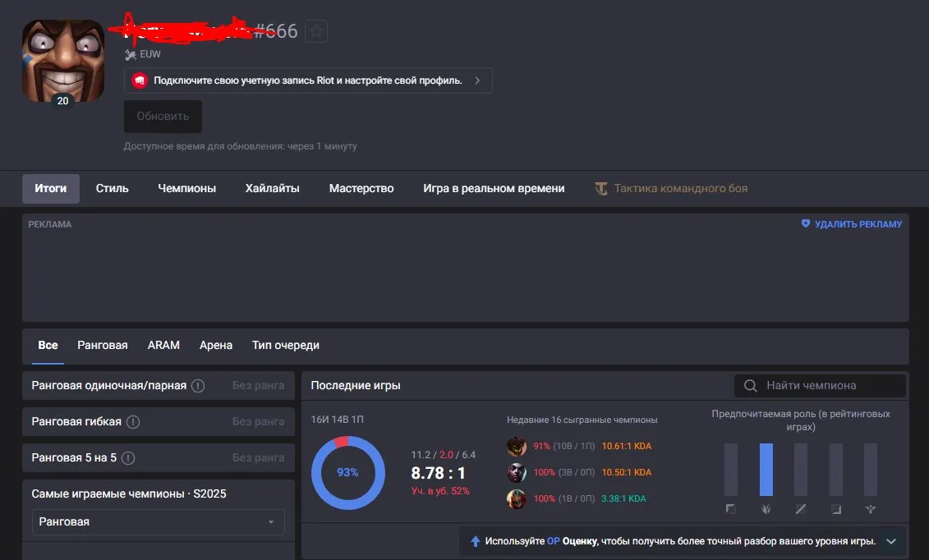This screenshot has width=929, height=560.
Task: Click the 'Обновить' button
Action: pyautogui.click(x=163, y=116)
